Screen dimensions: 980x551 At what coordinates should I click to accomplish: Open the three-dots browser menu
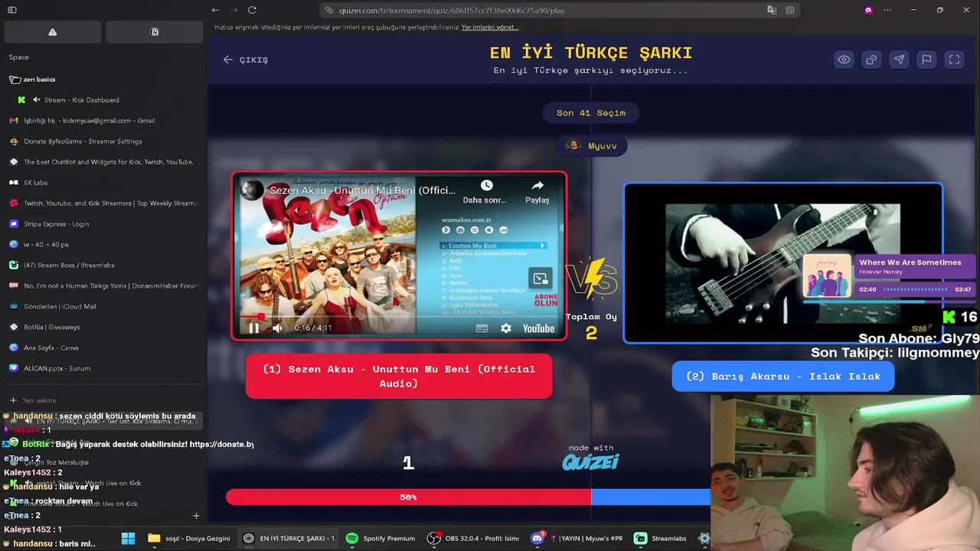887,10
